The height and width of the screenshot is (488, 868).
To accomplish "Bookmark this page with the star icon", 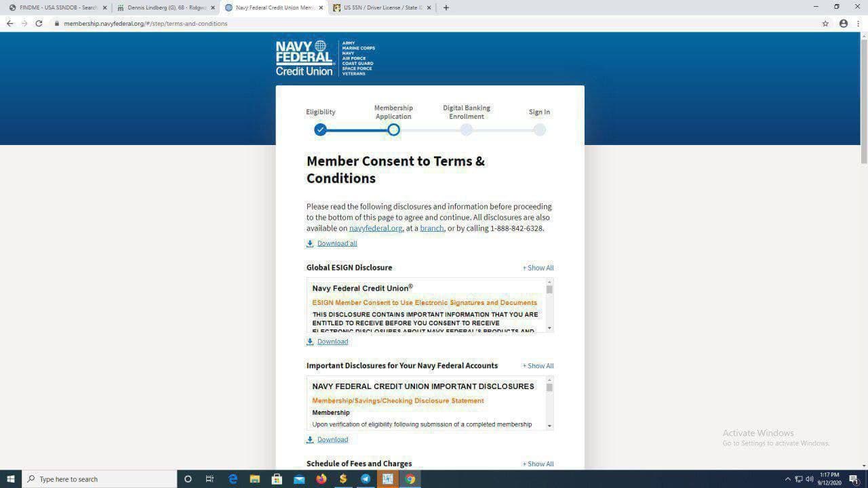I will click(825, 23).
